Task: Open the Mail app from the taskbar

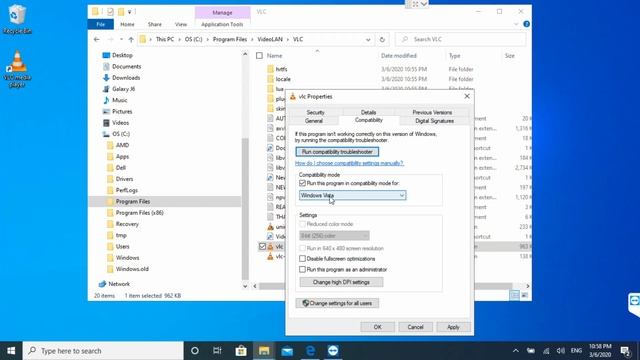Action: click(x=287, y=351)
